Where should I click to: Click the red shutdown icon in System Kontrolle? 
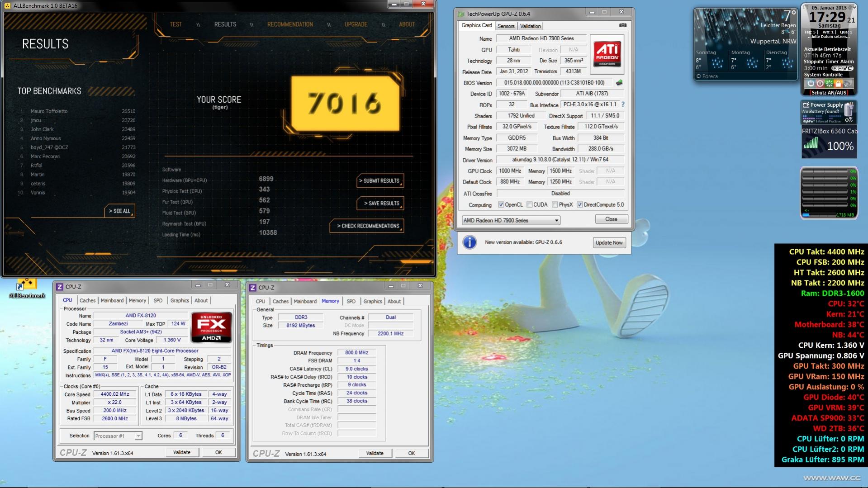pos(820,84)
